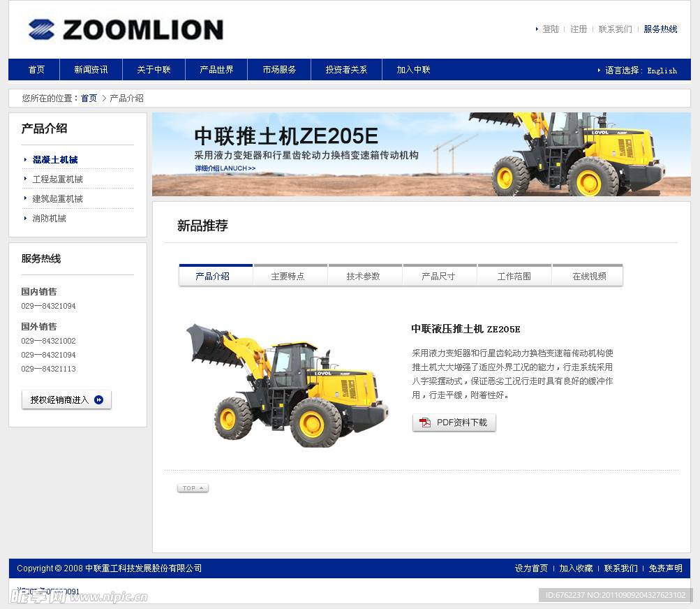This screenshot has height=609, width=700.
Task: Click the TOP back-to-top button
Action: pos(193,488)
